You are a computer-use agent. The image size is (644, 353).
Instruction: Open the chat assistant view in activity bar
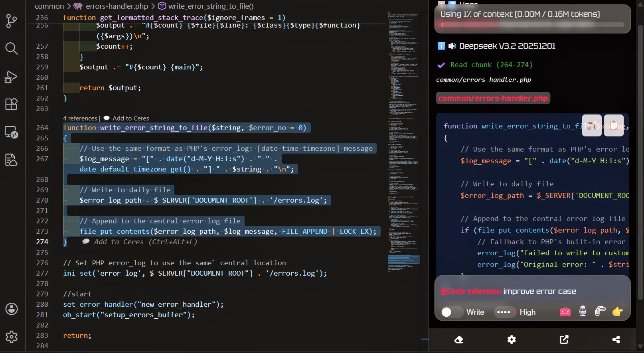coord(11,160)
